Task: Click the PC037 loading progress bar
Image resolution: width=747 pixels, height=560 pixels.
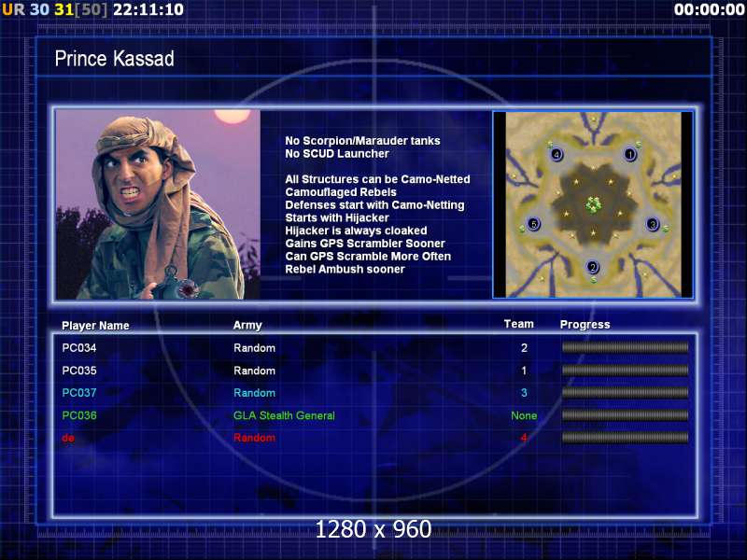Action: [x=625, y=392]
